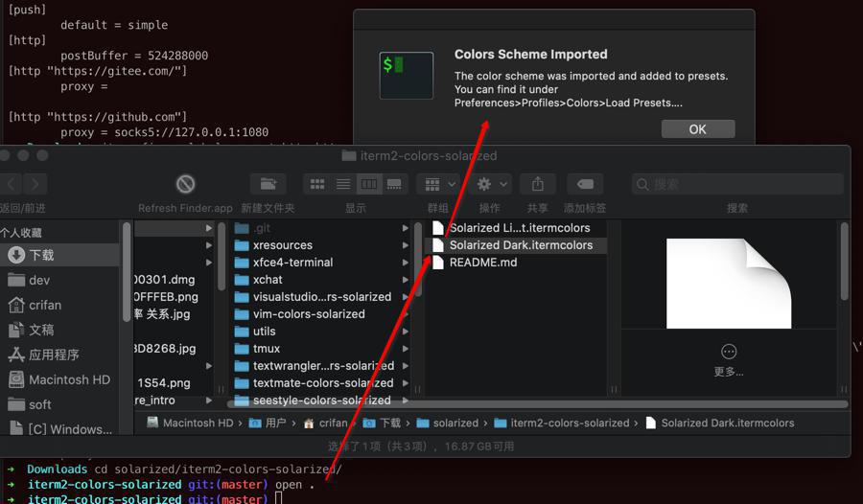Click iterm2-colors-solarized in path bar

(x=562, y=423)
